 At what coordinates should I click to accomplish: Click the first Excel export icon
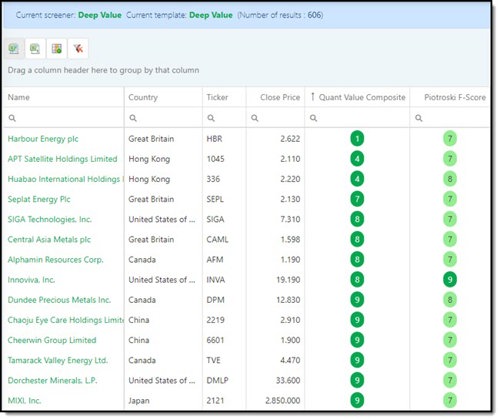14,49
